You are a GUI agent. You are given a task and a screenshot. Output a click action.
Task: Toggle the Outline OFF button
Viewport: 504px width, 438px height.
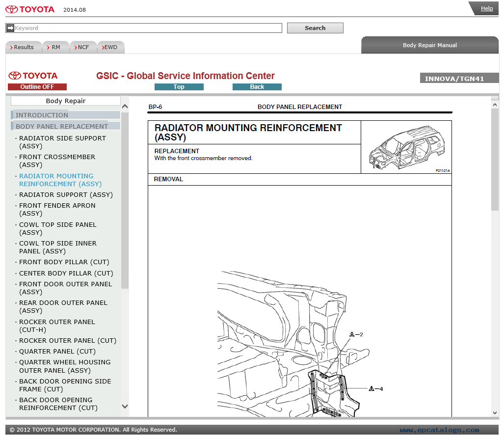(37, 87)
